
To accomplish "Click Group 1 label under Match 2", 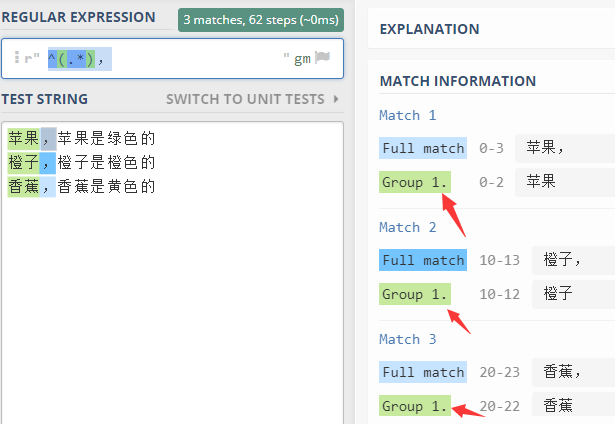I will pyautogui.click(x=415, y=294).
